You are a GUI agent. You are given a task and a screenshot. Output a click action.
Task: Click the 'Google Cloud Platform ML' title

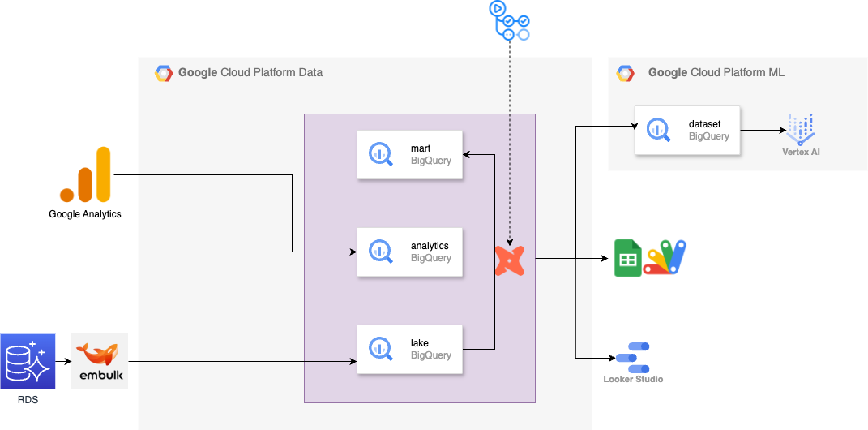click(716, 72)
